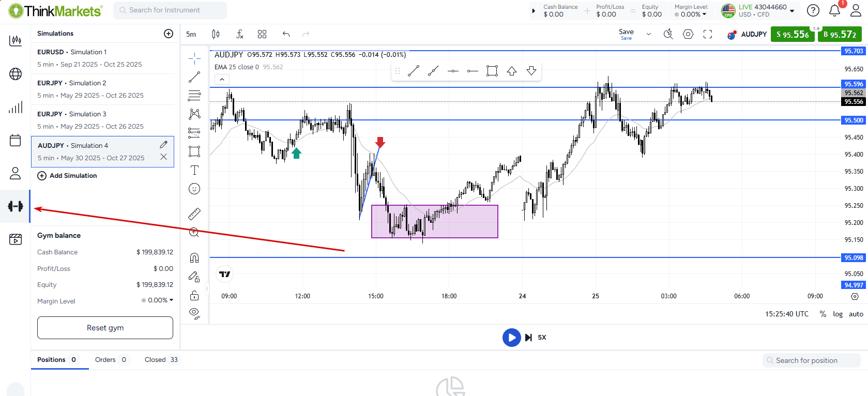Click the Search for Instrument field
The image size is (868, 396).
tap(170, 10)
